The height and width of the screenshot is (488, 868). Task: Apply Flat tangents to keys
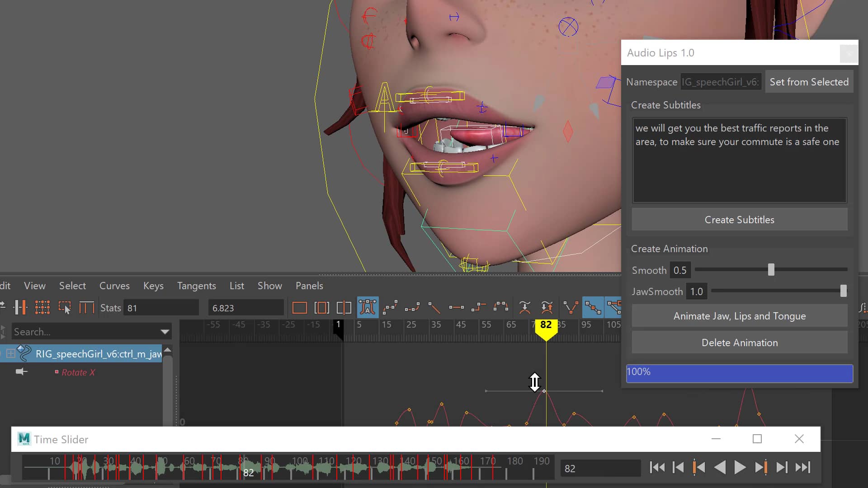pos(456,307)
